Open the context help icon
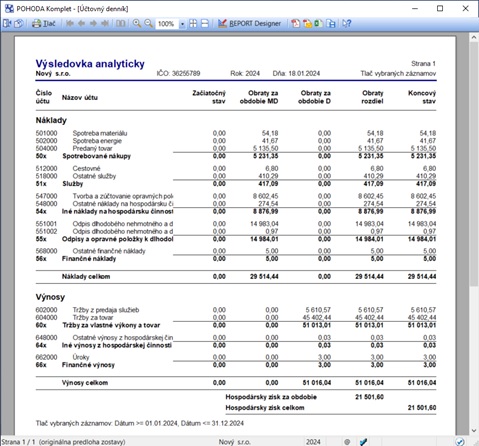Viewport: 479px width, 446px height. (x=347, y=23)
